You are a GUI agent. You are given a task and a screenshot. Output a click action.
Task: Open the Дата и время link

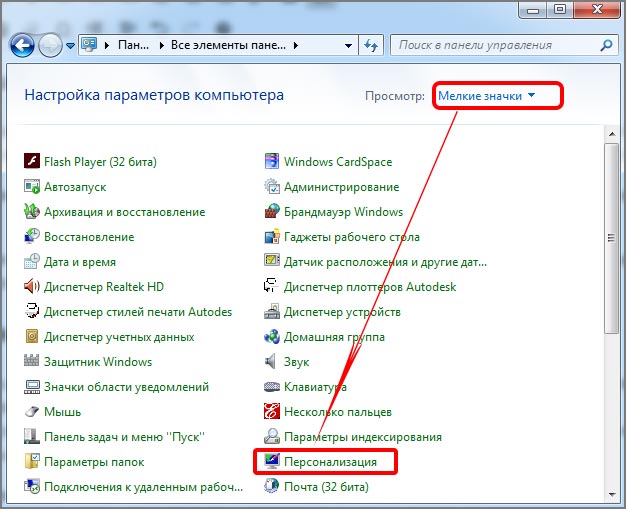(x=80, y=262)
